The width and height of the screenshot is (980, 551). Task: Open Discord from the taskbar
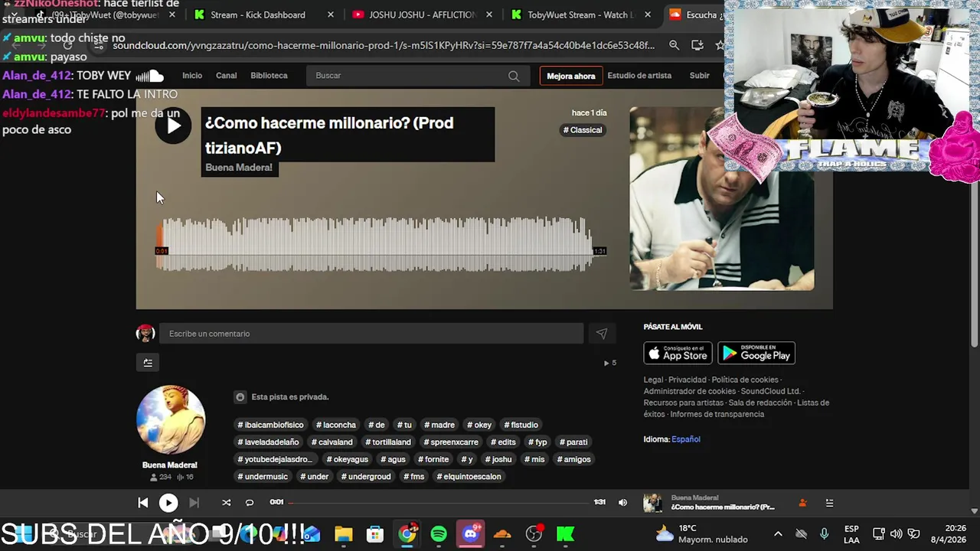(471, 534)
